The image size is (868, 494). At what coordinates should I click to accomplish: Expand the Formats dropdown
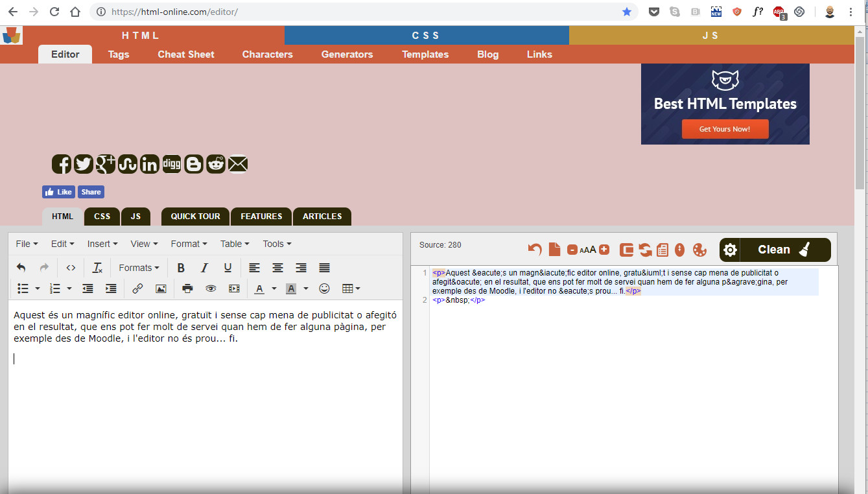pos(139,268)
